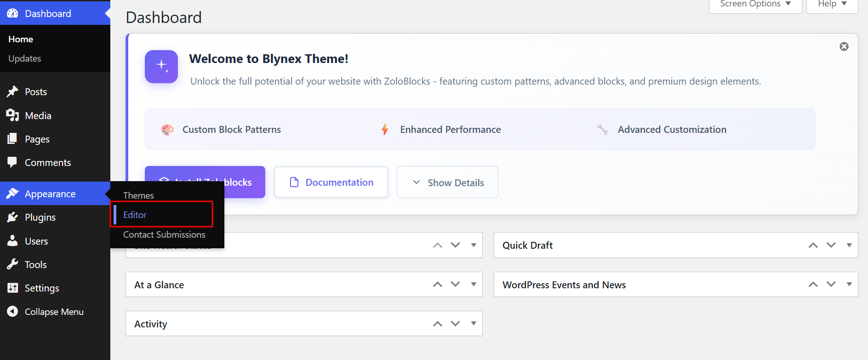Screen dimensions: 868x360
Task: Click the Enhanced Performance label
Action: pos(451,130)
